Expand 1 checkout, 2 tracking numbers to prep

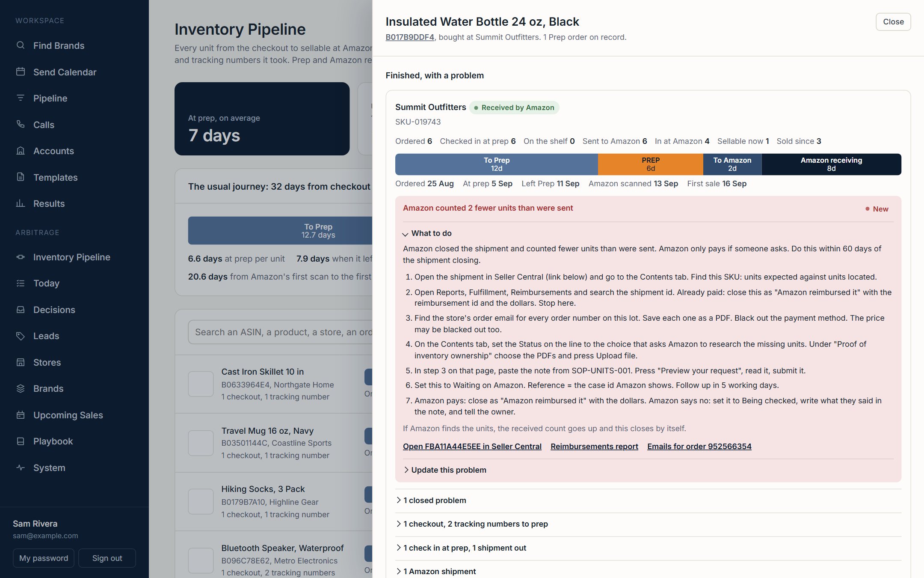pos(648,524)
